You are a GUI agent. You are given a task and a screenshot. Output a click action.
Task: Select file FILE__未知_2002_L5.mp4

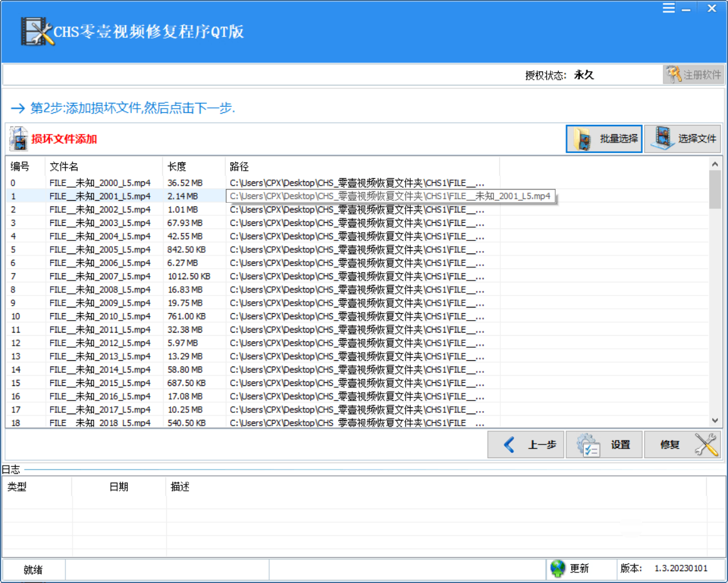[100, 210]
